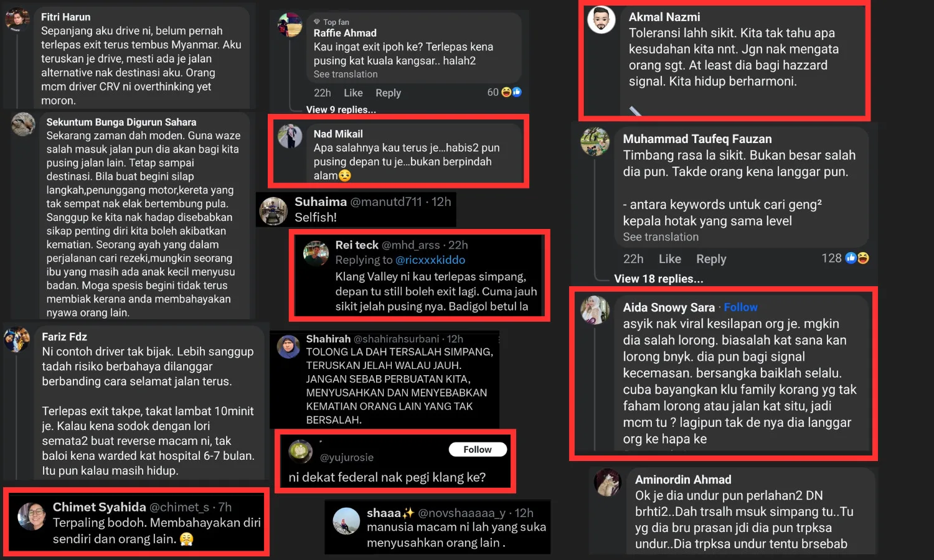Like Muhammad Taufeq Fauzan's comment
934x560 pixels.
click(670, 259)
